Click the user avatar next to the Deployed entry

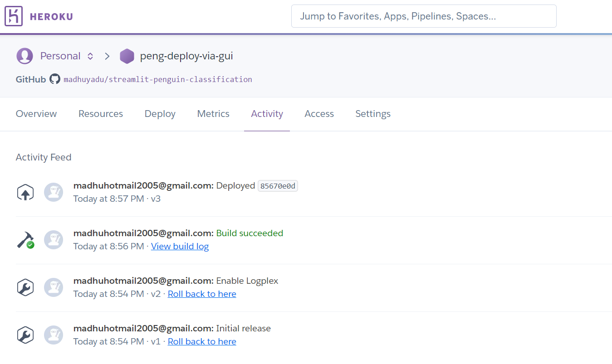coord(54,192)
